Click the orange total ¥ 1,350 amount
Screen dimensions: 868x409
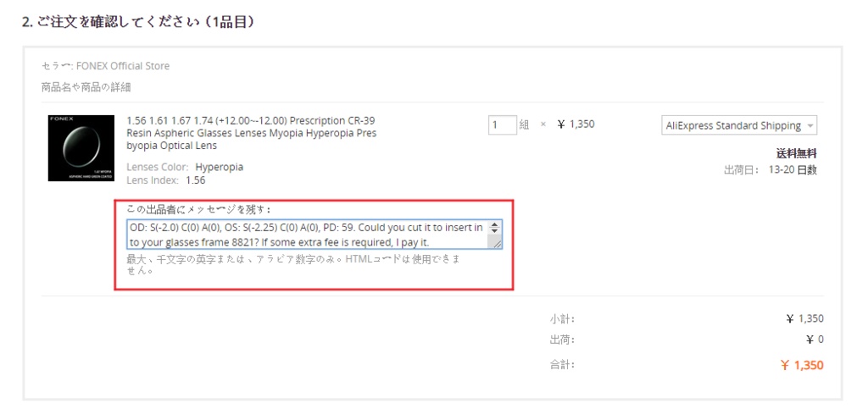pyautogui.click(x=802, y=365)
